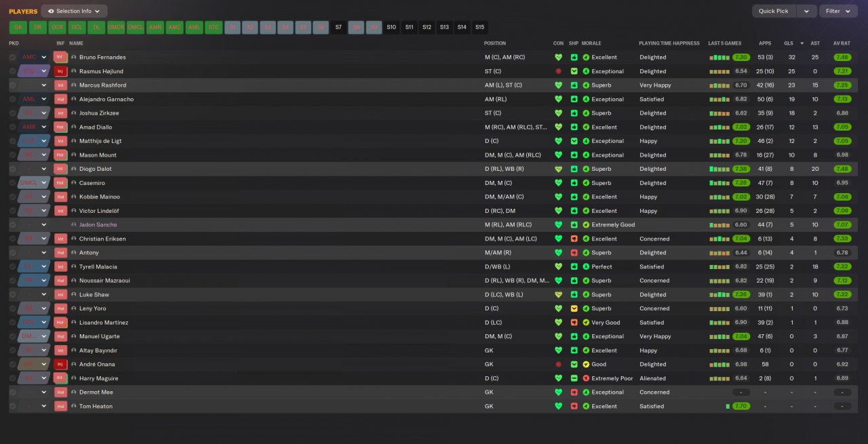Click Luke Shaw's condition heart icon
The height and width of the screenshot is (444, 868).
pos(558,294)
